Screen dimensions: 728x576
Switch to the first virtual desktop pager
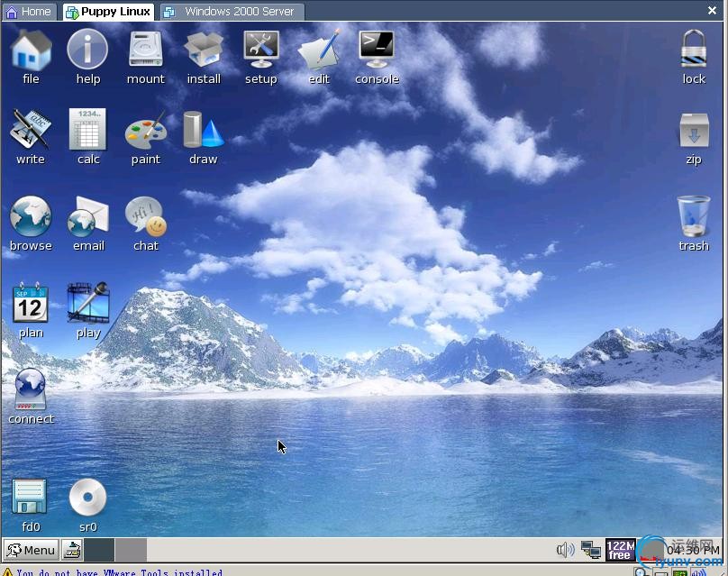pyautogui.click(x=99, y=550)
